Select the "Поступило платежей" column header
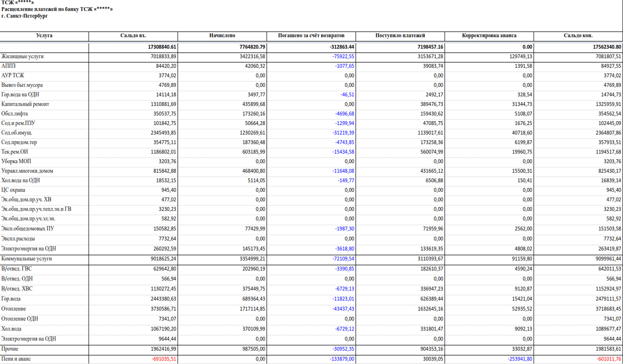The height and width of the screenshot is (364, 623). 400,36
